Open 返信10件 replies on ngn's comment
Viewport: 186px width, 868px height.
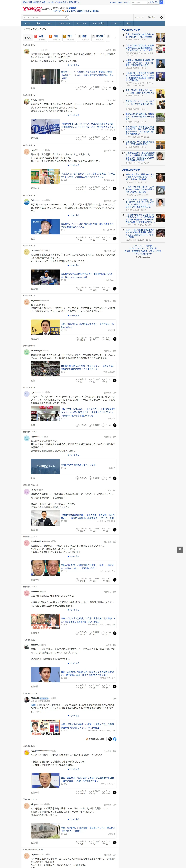(35, 189)
